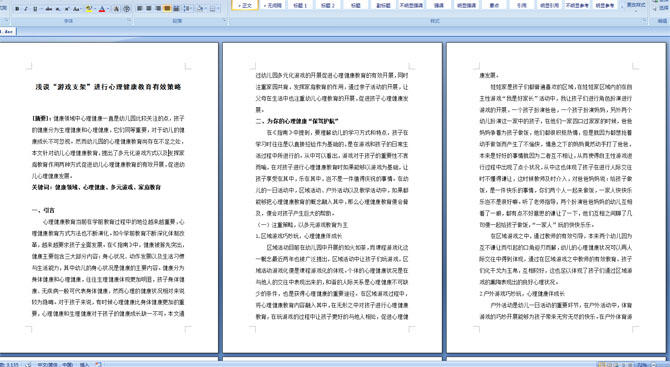Align text right
Image resolution: width=670 pixels, height=367 pixels.
[x=158, y=8]
